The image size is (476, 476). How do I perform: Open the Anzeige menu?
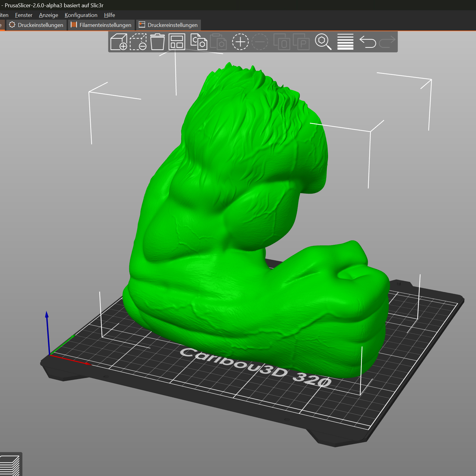click(x=48, y=15)
